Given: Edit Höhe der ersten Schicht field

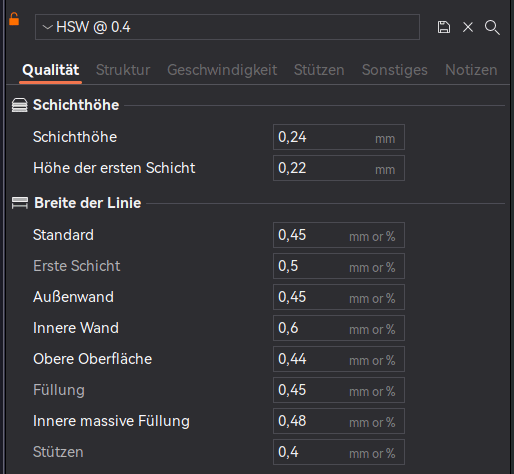Looking at the screenshot, I should click(339, 168).
